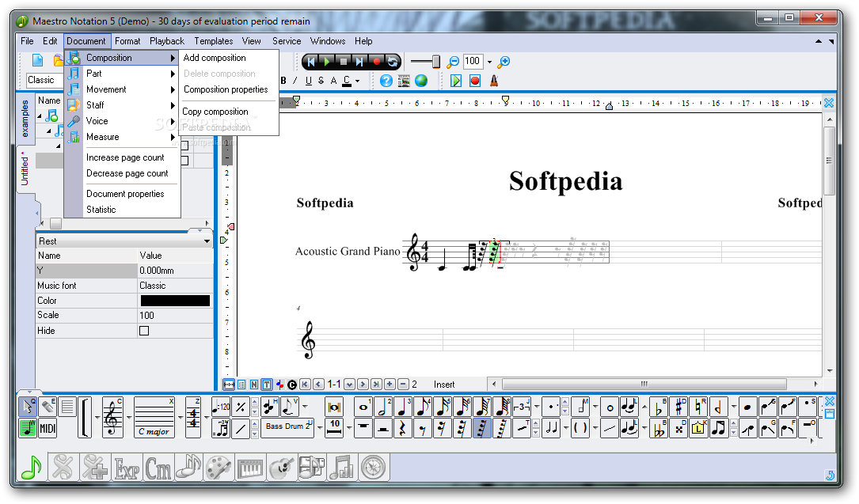Select the double flat accidental
859x504 pixels.
pos(659,428)
